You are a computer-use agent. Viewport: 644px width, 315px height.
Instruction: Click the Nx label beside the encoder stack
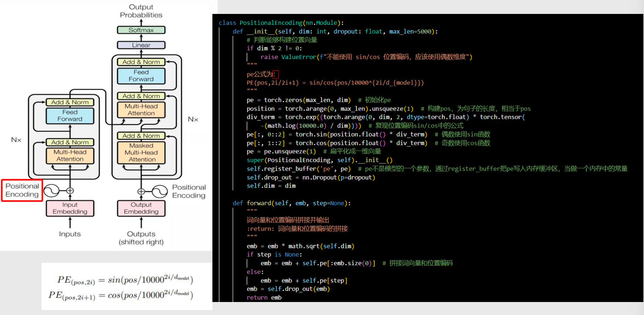(16, 140)
